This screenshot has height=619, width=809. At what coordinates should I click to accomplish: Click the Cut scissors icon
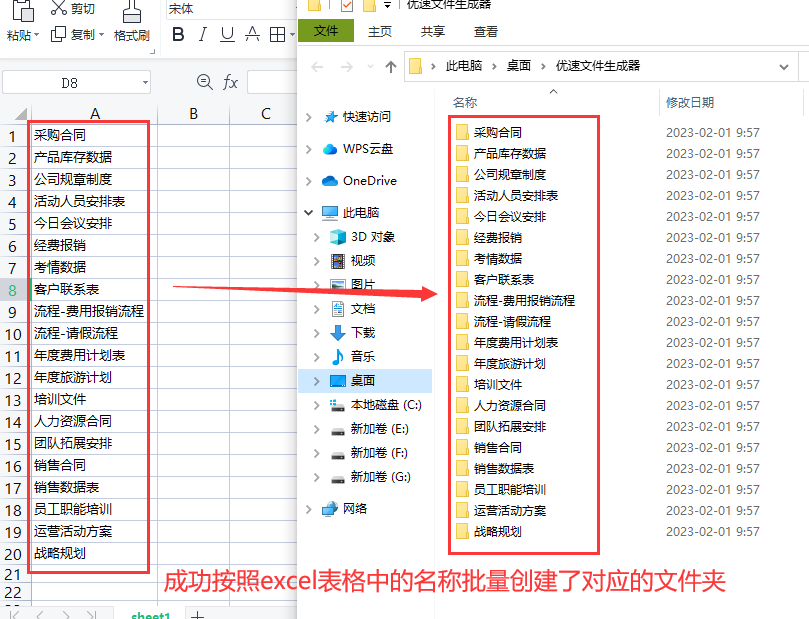coord(58,8)
